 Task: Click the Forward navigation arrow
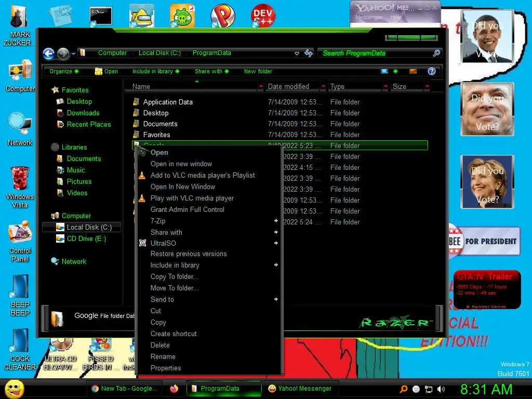63,54
